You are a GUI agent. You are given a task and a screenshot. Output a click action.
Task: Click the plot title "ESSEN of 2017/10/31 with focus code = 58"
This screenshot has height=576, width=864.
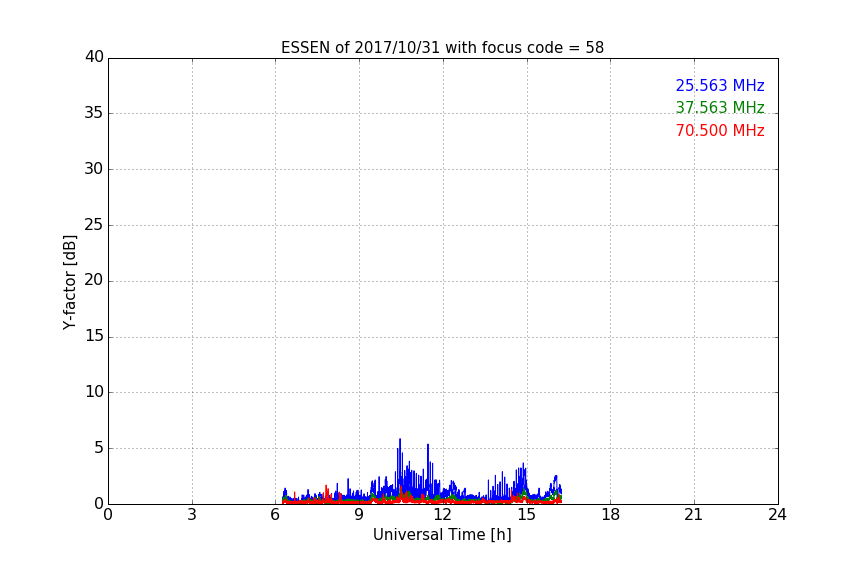pyautogui.click(x=442, y=48)
